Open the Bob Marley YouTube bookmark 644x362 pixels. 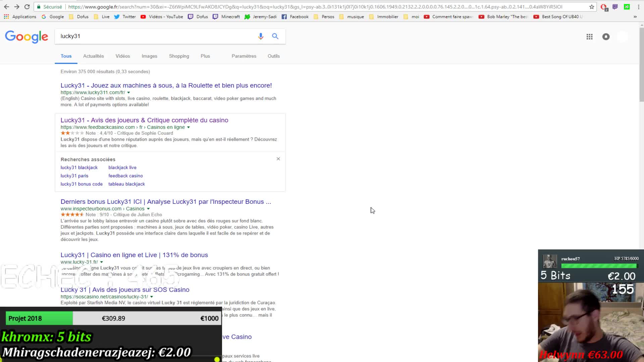(x=503, y=17)
